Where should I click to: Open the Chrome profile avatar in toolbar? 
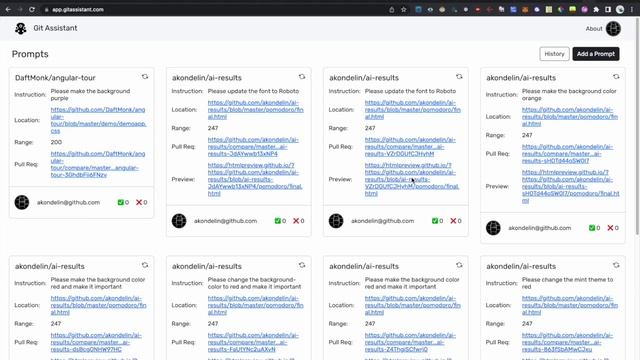tap(620, 9)
